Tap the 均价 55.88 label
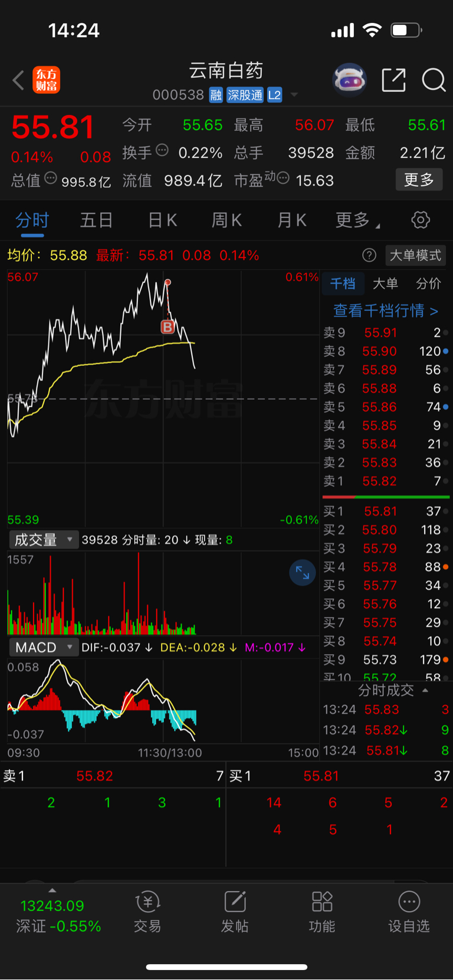The image size is (453, 980). (47, 255)
